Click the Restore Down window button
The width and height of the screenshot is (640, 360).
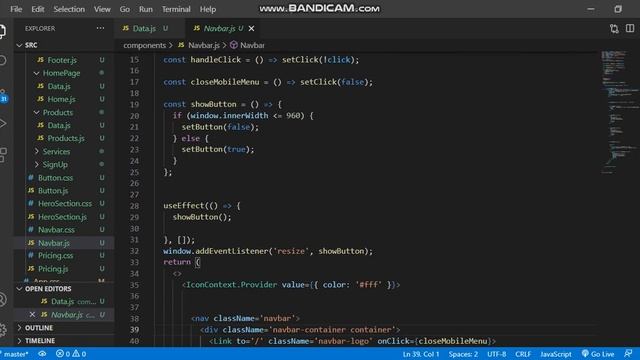[618, 9]
